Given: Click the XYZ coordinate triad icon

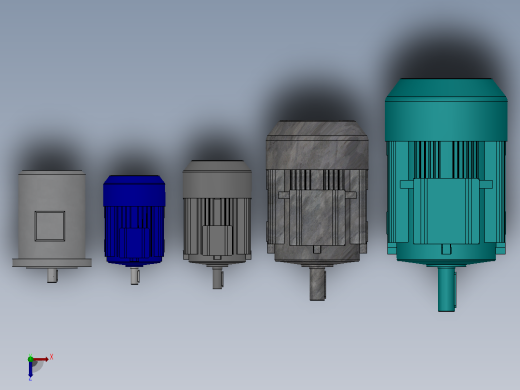Looking at the screenshot, I should coord(39,367).
